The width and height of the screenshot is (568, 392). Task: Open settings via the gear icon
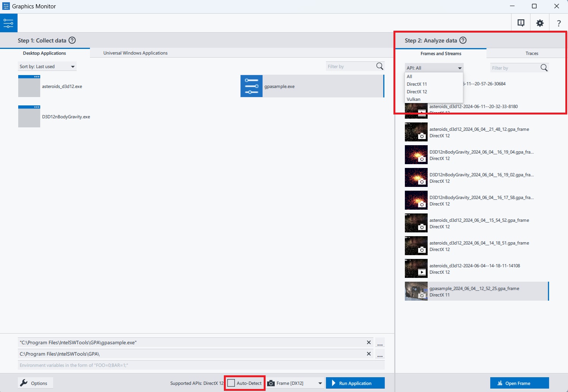(x=540, y=23)
